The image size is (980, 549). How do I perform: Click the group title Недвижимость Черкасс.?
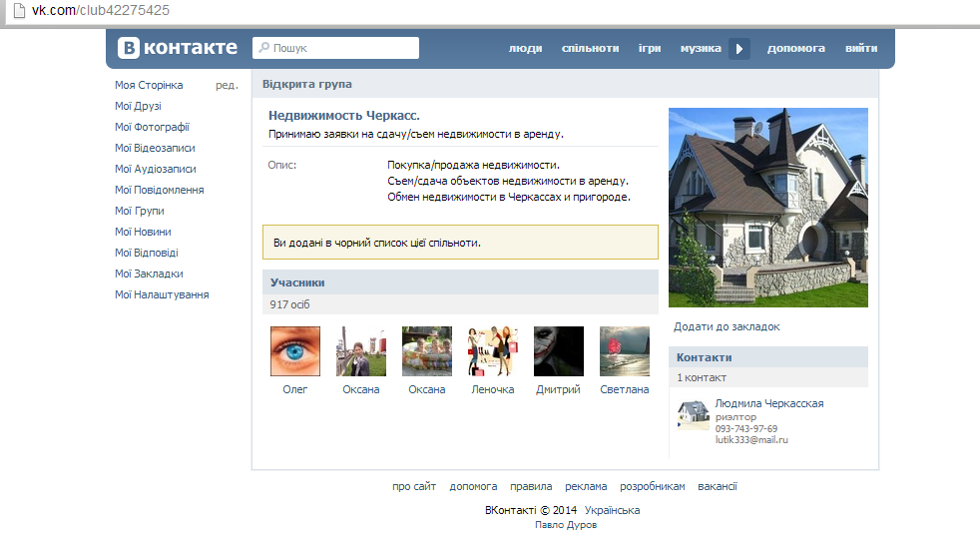tap(343, 116)
